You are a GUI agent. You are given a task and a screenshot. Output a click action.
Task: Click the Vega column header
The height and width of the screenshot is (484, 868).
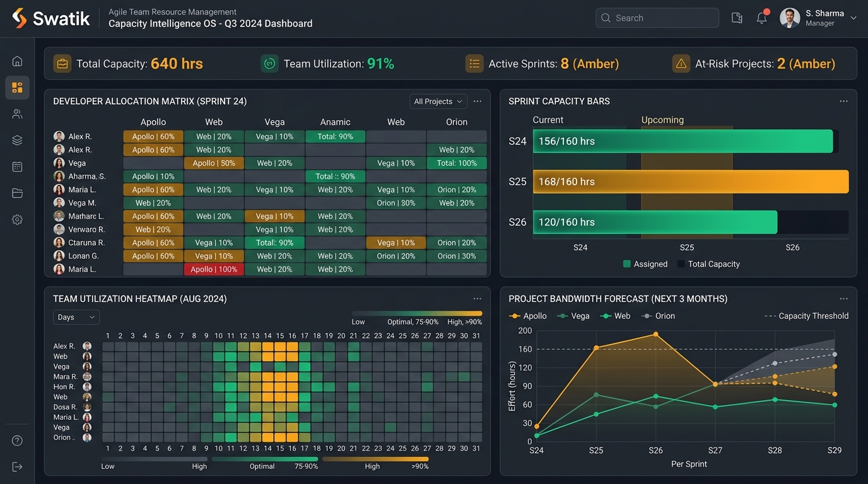coord(274,122)
